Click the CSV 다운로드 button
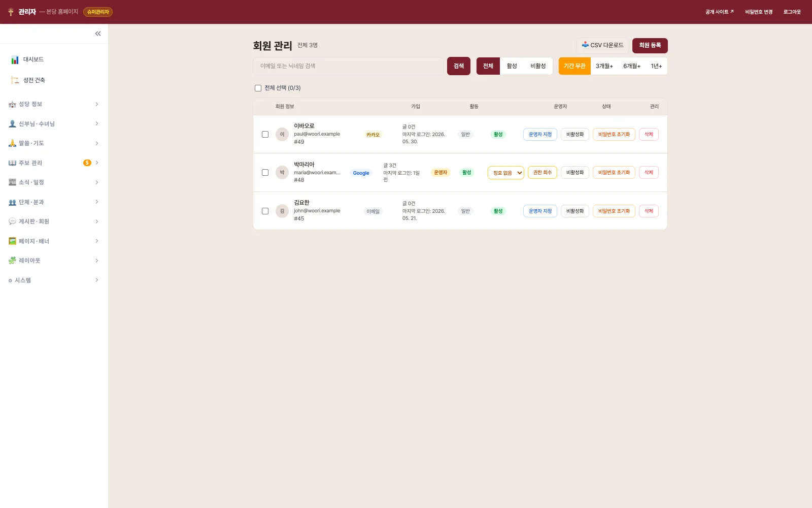 coord(602,45)
